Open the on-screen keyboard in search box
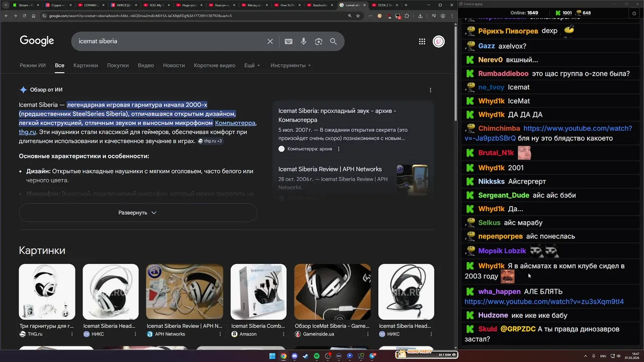 click(x=288, y=41)
